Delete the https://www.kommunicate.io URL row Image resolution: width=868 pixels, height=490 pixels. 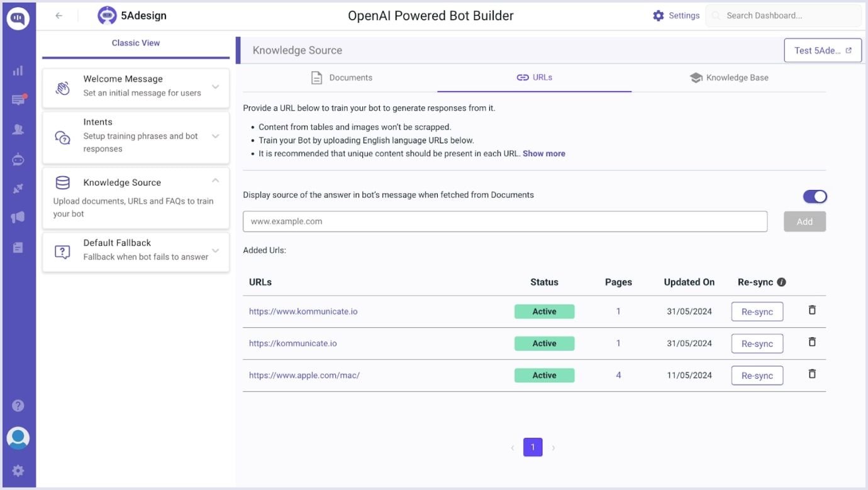pos(812,310)
